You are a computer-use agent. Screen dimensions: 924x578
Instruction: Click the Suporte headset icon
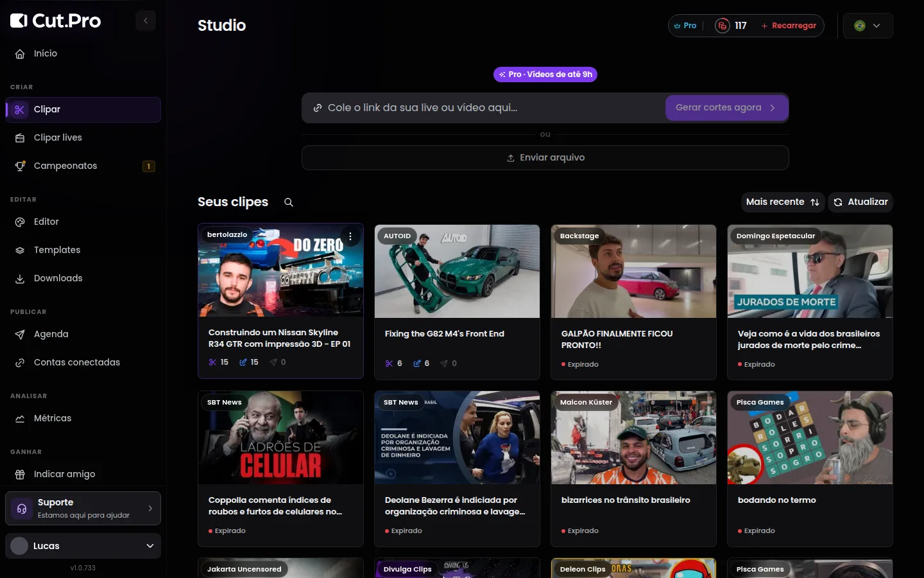click(x=22, y=509)
